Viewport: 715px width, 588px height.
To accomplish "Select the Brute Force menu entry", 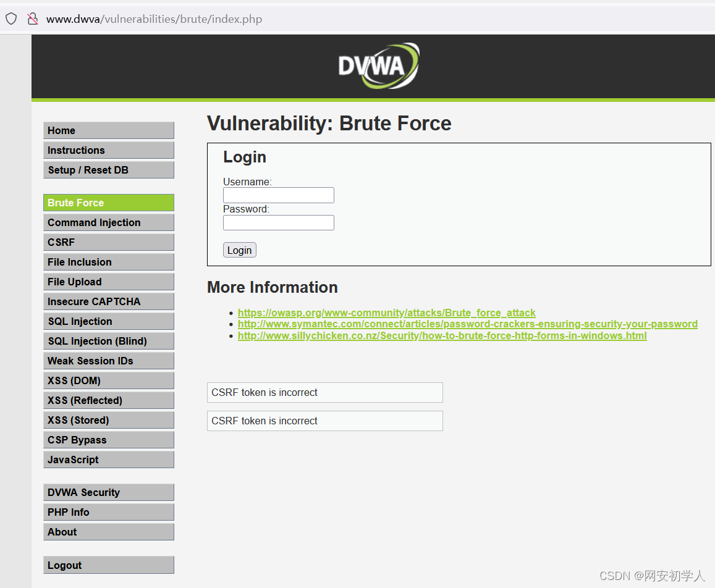I will click(109, 203).
